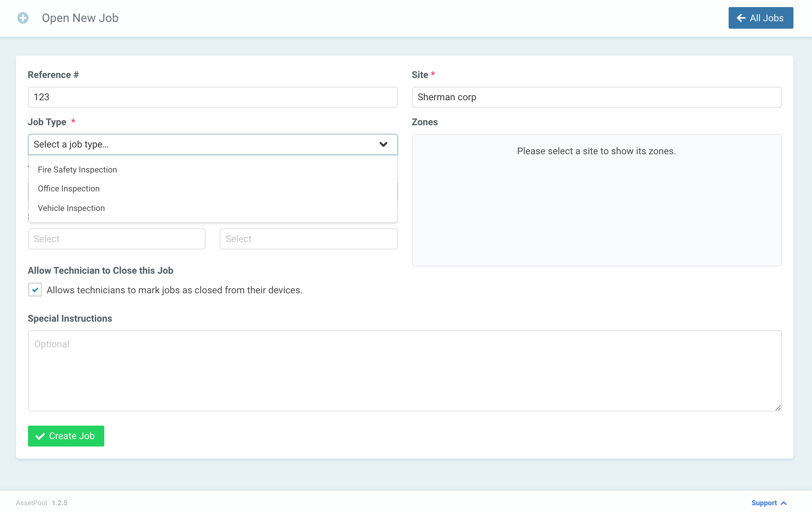
Task: Select Fire Safety Inspection from the list
Action: [x=77, y=169]
